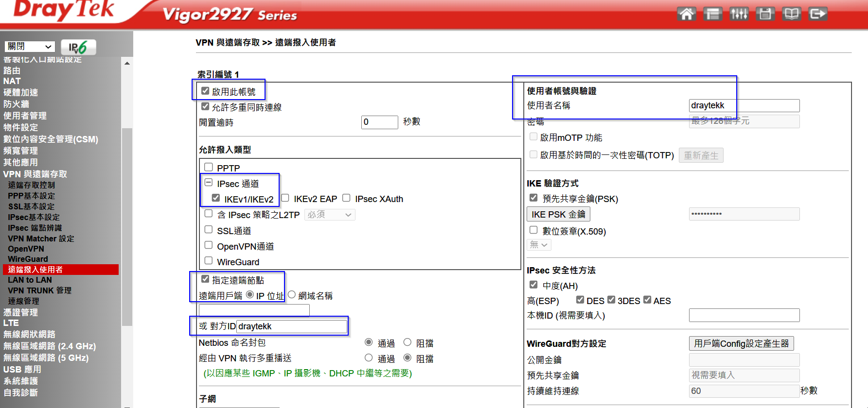Open the 關閉 dropdown in sidebar
Image resolution: width=868 pixels, height=408 pixels.
(29, 47)
